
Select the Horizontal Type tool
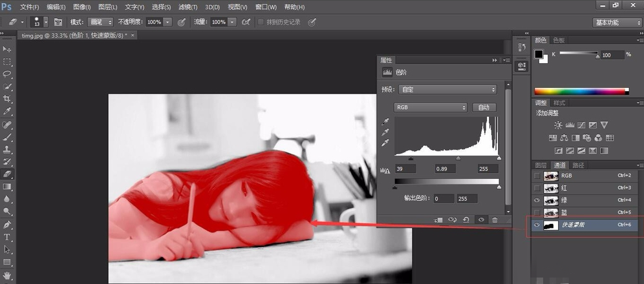(7, 238)
